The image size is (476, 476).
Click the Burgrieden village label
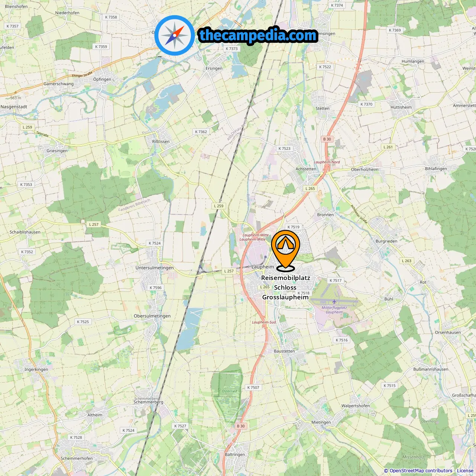coord(386,241)
